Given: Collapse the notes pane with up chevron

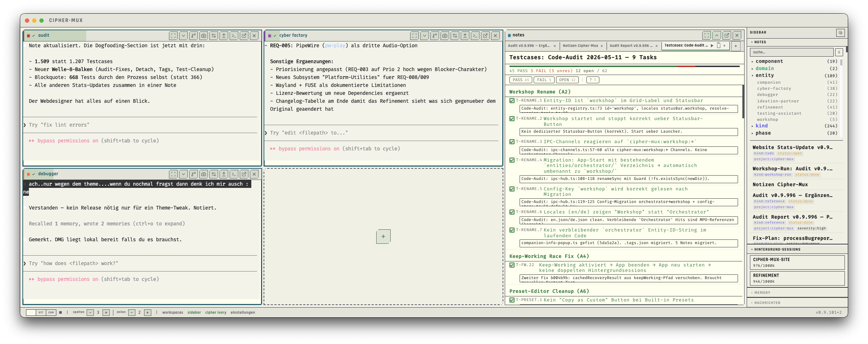Looking at the screenshot, I should point(717,35).
